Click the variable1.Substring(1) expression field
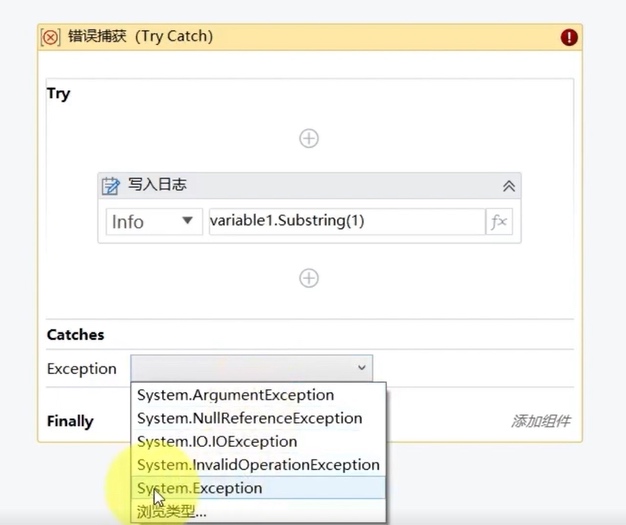 tap(345, 222)
